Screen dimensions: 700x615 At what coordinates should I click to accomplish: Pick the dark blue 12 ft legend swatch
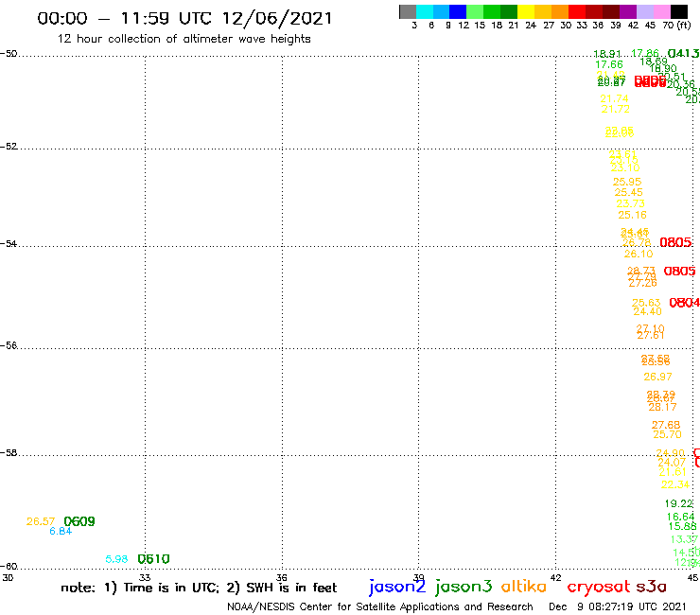458,11
